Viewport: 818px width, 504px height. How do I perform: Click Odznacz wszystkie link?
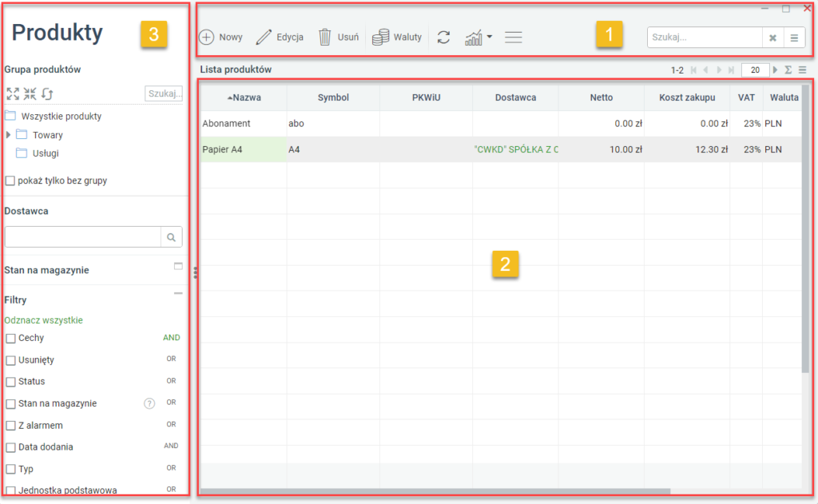(44, 320)
